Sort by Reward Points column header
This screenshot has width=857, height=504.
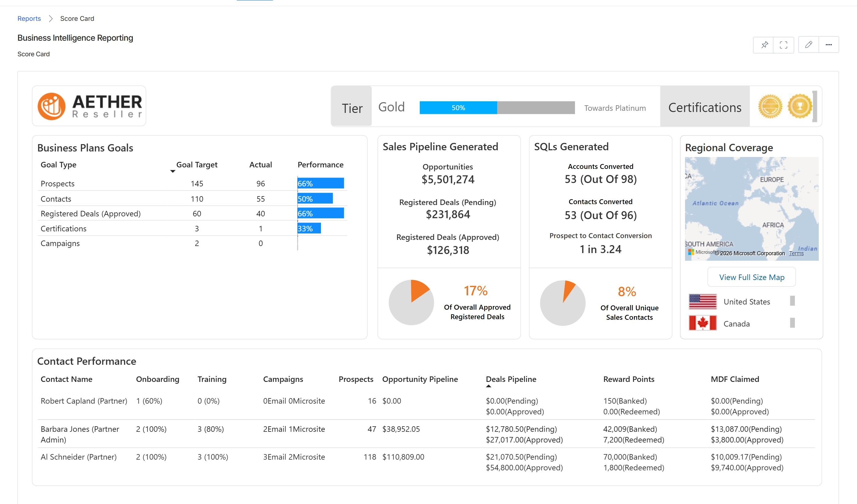[x=628, y=379]
